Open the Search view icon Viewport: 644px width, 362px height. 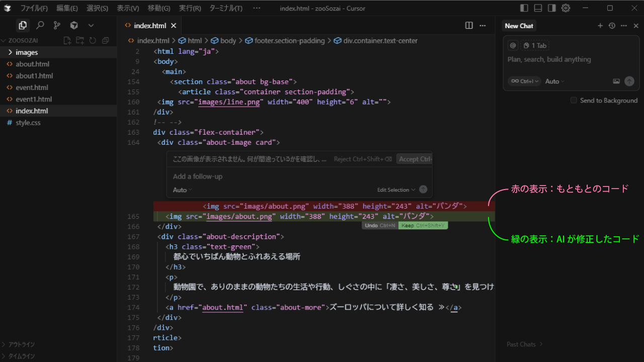click(40, 25)
